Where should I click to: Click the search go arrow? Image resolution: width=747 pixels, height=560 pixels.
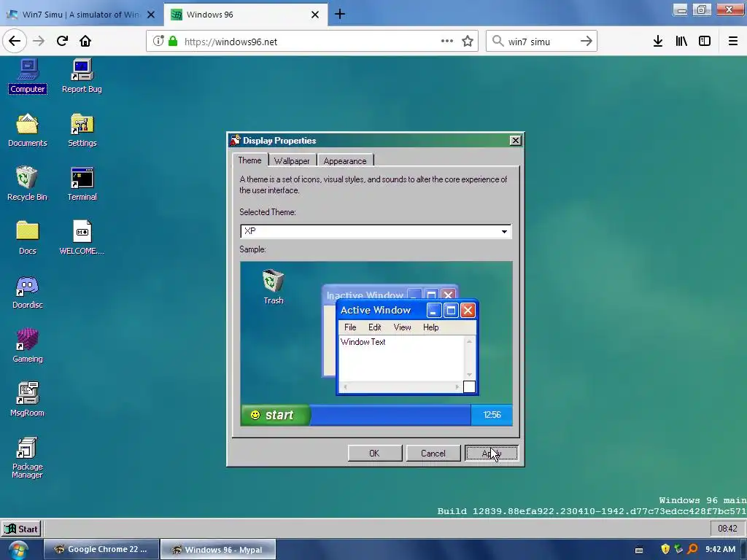[586, 42]
